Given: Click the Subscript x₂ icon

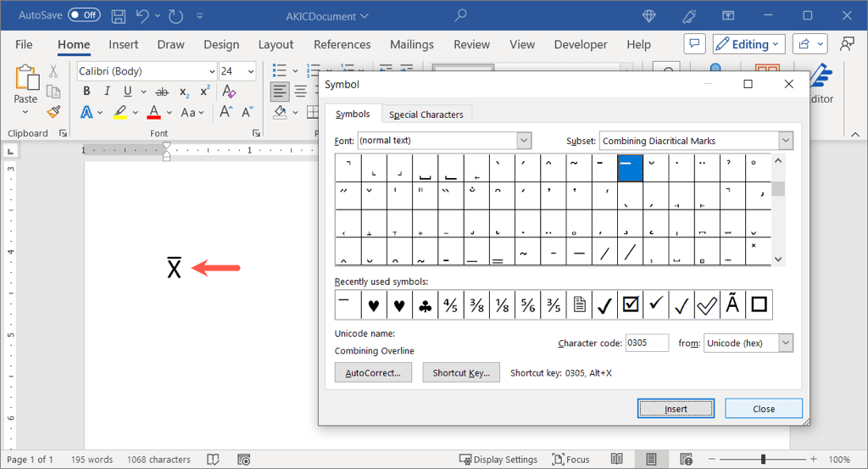Looking at the screenshot, I should (183, 92).
